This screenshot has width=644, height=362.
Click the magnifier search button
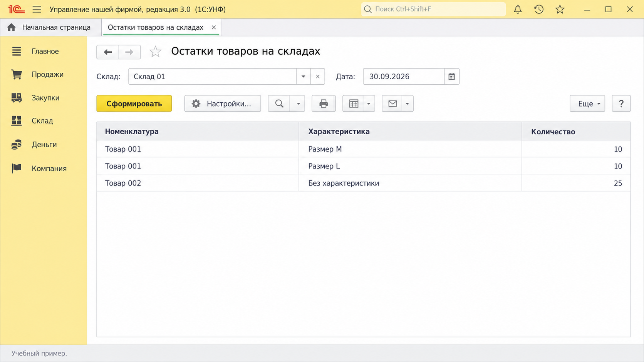(279, 103)
